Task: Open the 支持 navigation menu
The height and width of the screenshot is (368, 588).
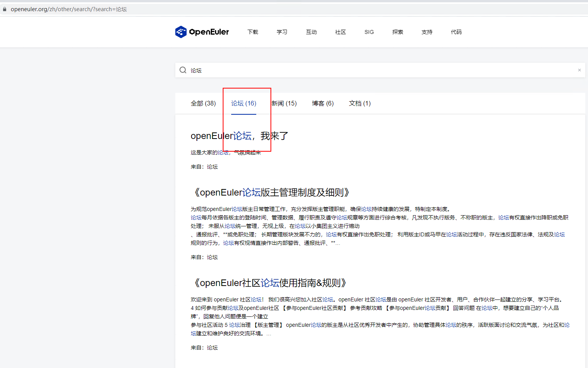Action: click(427, 32)
